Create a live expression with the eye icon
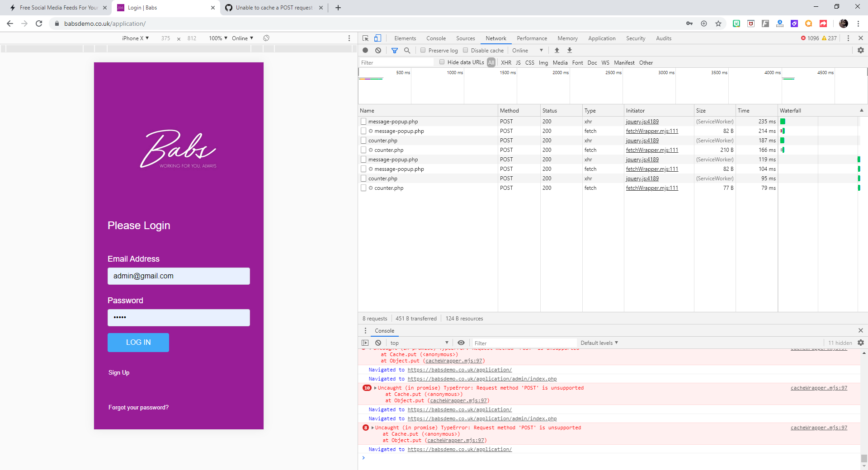This screenshot has height=470, width=868. 461,343
